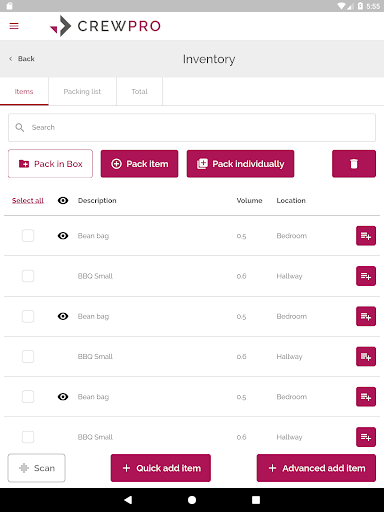Click the first Hallway location cell

pos(289,276)
